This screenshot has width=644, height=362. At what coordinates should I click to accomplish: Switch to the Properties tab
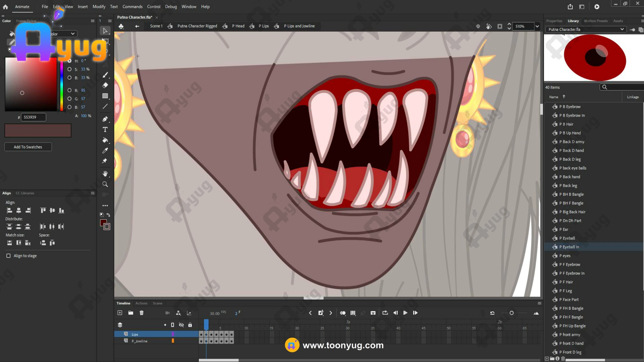[554, 21]
